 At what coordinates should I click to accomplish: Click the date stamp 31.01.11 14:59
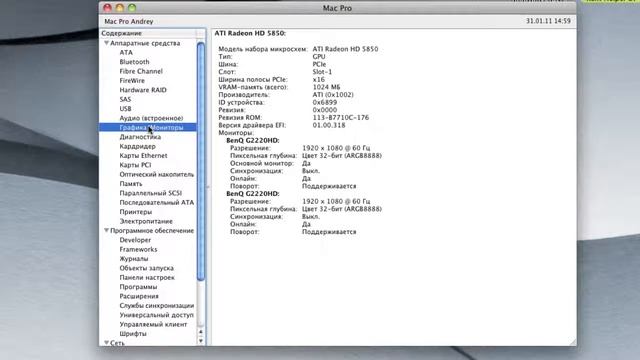point(548,21)
